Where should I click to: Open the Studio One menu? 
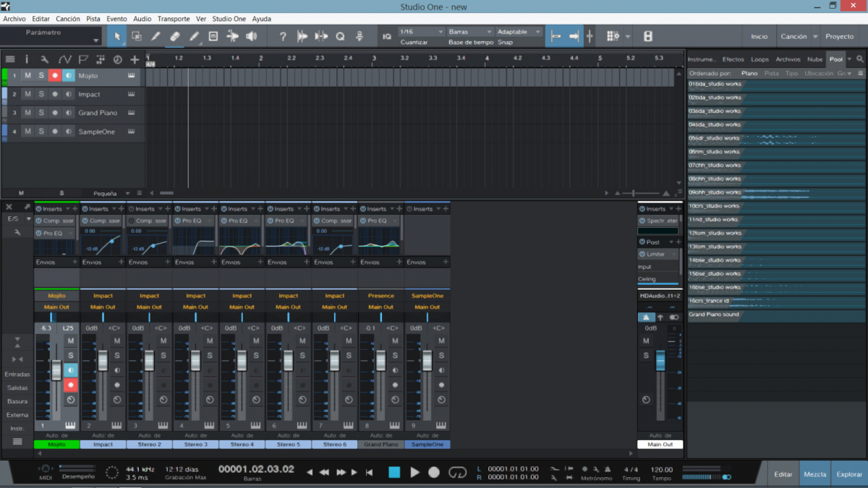(x=229, y=19)
